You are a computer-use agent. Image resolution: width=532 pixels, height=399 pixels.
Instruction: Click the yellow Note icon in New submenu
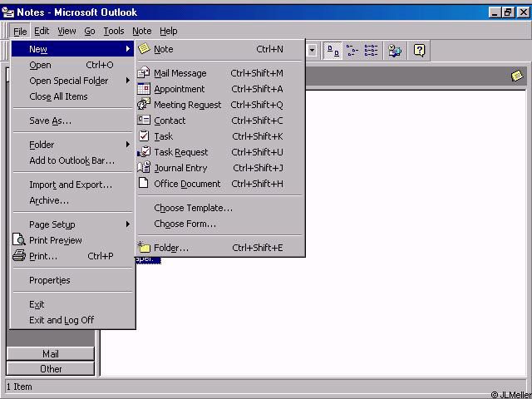coord(144,49)
